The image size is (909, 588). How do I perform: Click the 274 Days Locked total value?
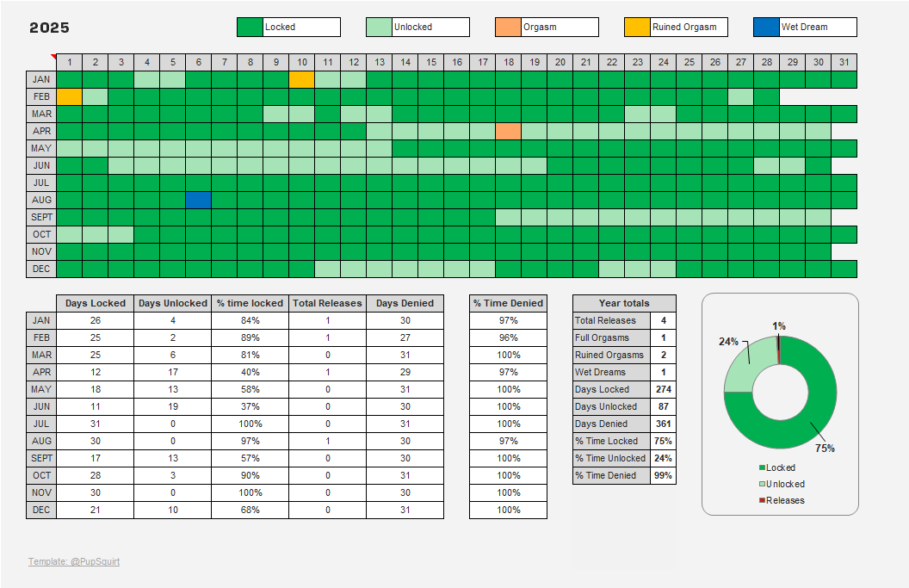663,390
